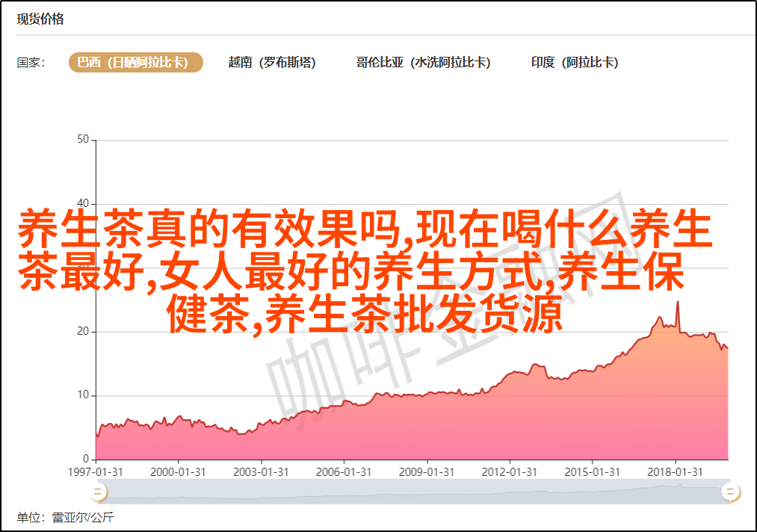Click the 2012-01-31 x-axis date label

(510, 472)
